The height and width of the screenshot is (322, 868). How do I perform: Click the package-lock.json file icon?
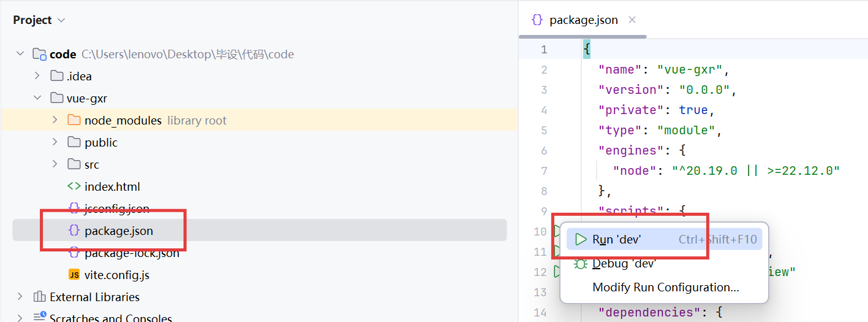(x=74, y=253)
